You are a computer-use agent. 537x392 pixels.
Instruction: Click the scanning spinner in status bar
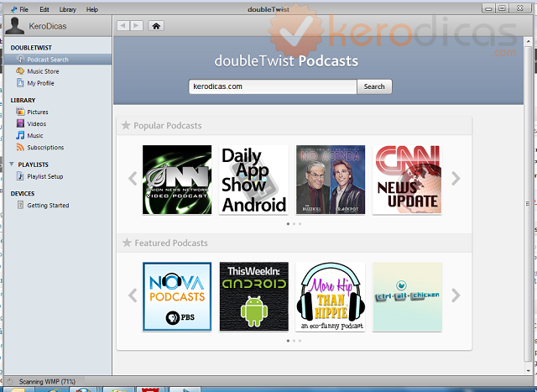coord(10,381)
